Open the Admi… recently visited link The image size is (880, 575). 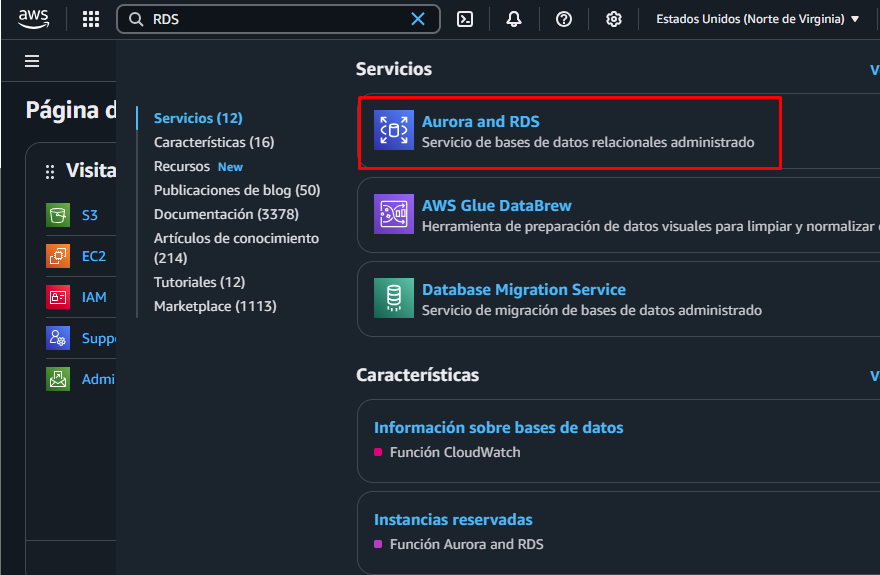point(98,379)
